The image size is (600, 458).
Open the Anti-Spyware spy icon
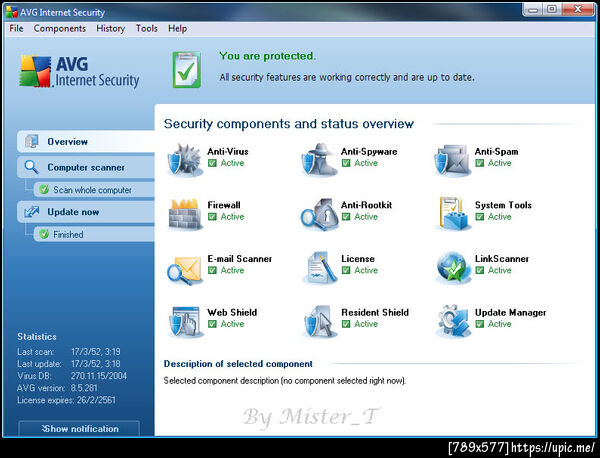click(319, 160)
